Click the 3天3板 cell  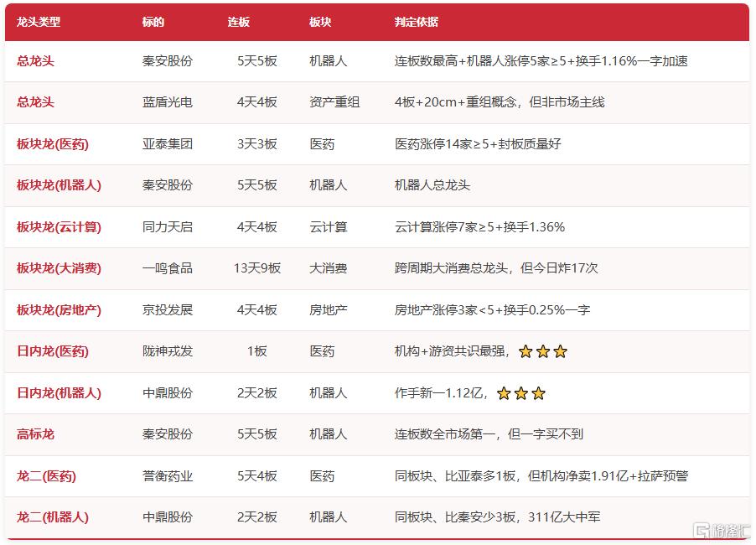(257, 144)
